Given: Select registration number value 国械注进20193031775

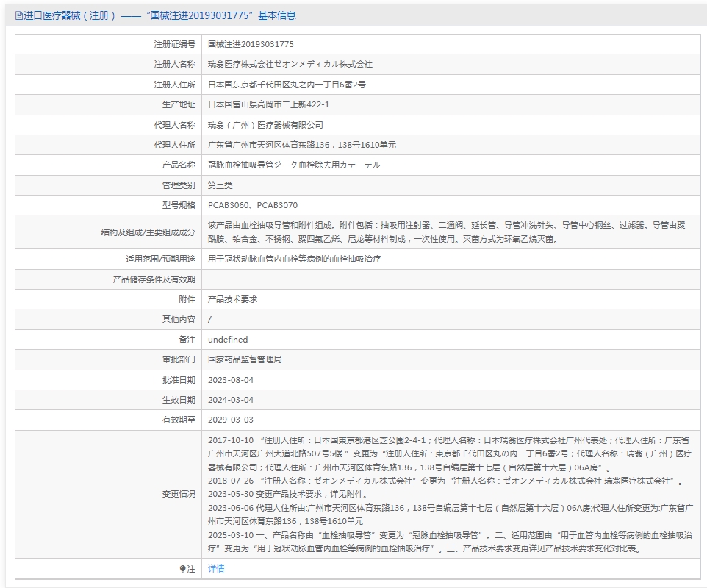Looking at the screenshot, I should pos(251,44).
